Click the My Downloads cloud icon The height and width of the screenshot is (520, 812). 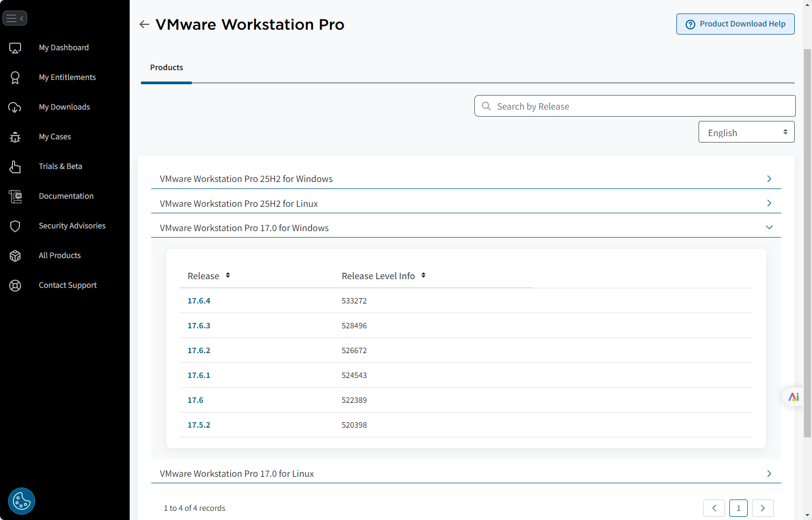(x=15, y=107)
